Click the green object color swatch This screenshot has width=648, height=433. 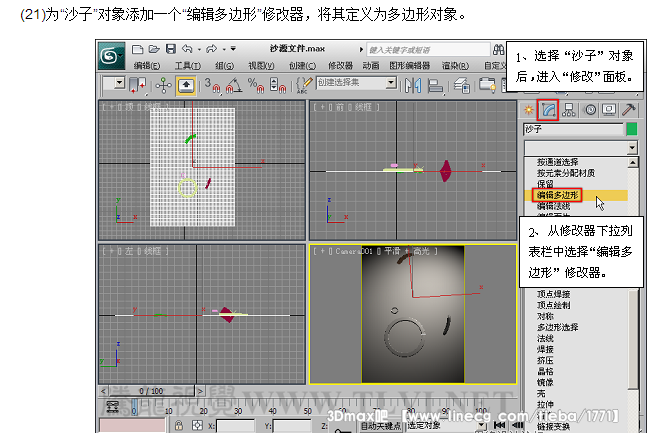click(x=631, y=129)
